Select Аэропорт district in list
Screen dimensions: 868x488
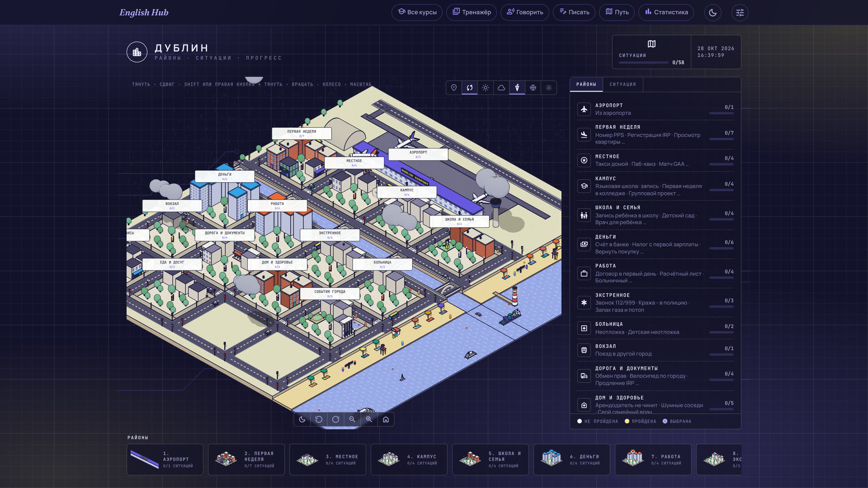tap(655, 109)
